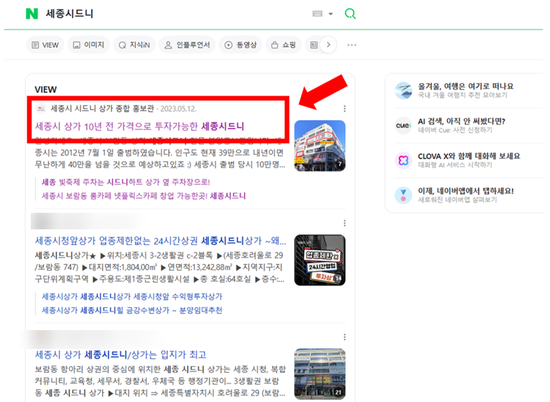Switch to the 인플루언서 tab

[x=187, y=45]
